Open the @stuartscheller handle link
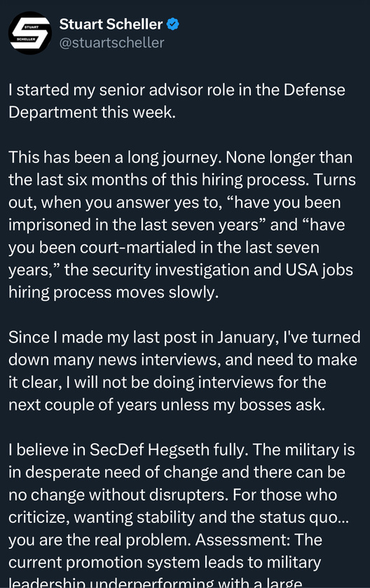Image resolution: width=370 pixels, height=588 pixels. tap(112, 43)
